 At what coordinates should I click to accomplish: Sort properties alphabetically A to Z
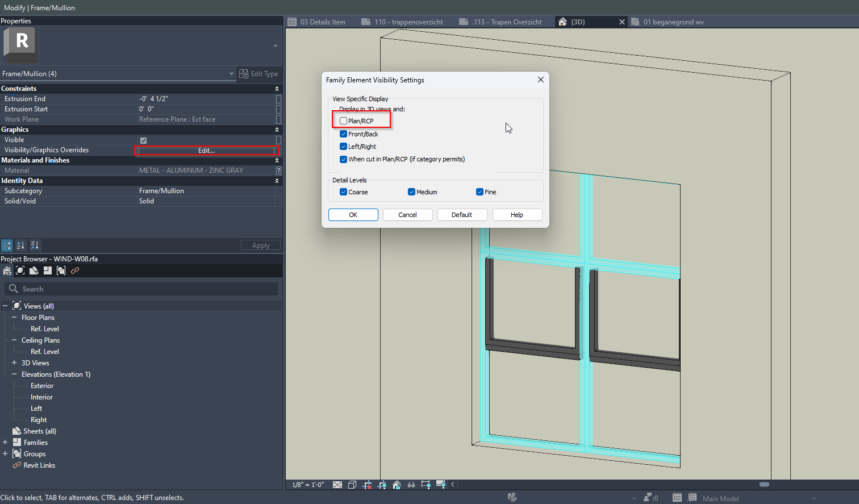(x=20, y=245)
